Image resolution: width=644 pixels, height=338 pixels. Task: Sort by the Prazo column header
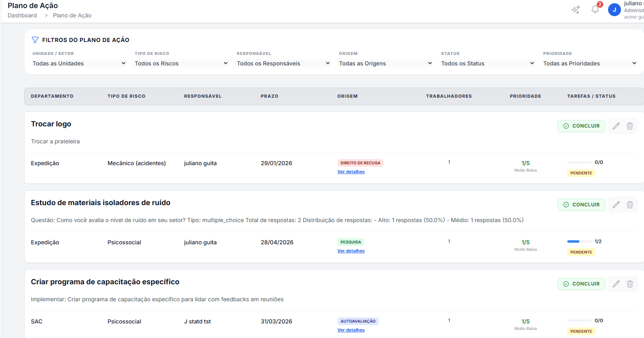coord(269,96)
